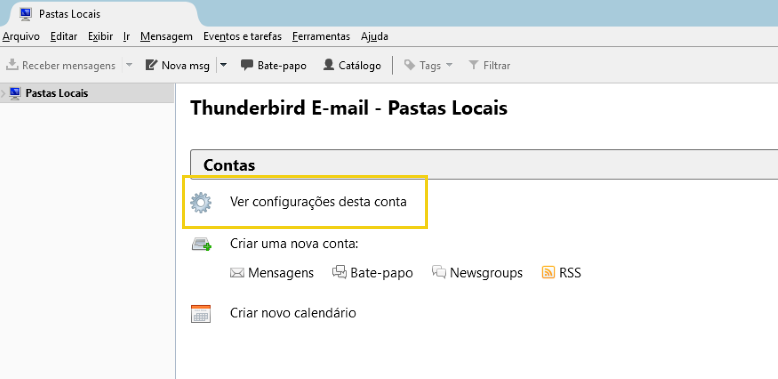Click the chat bubbles icon next to Bate-papo link
Image resolution: width=778 pixels, height=379 pixels.
coord(339,272)
